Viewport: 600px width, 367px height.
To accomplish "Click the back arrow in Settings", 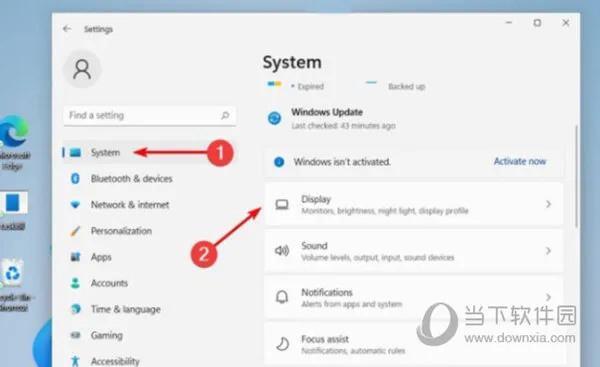I will click(x=67, y=29).
